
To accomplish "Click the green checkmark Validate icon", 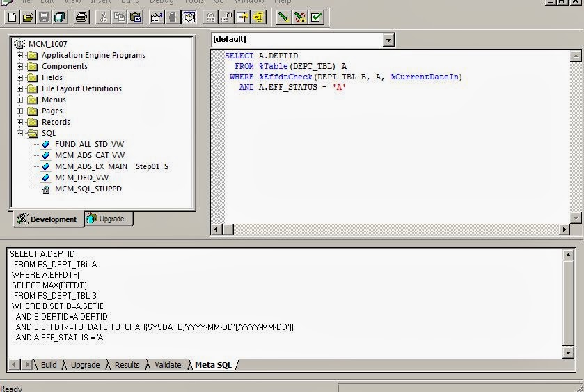I will pos(316,17).
